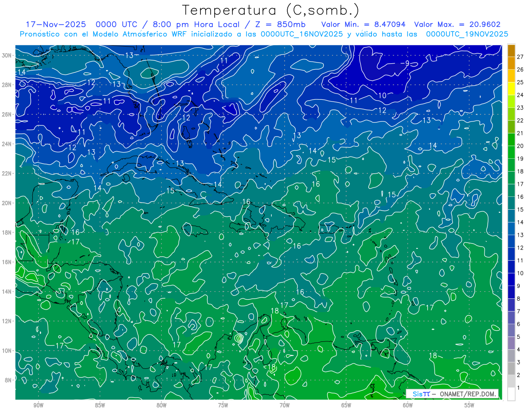Pick the white color bar swatch labeled 1
This screenshot has height=411, width=532.
(511, 394)
